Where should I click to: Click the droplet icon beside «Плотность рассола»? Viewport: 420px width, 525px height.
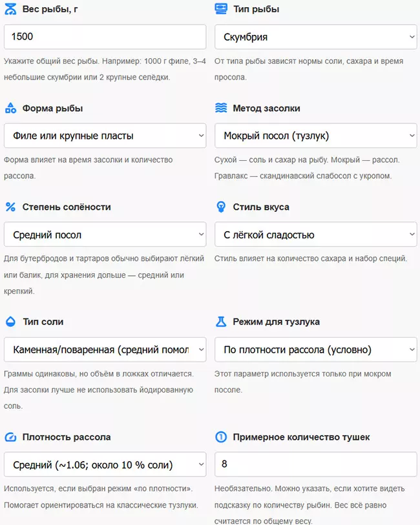click(12, 437)
